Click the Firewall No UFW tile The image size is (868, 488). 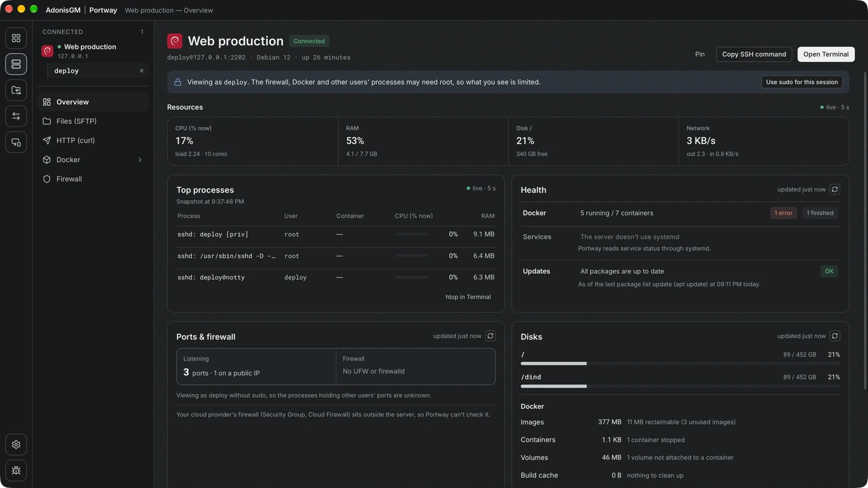tap(416, 367)
